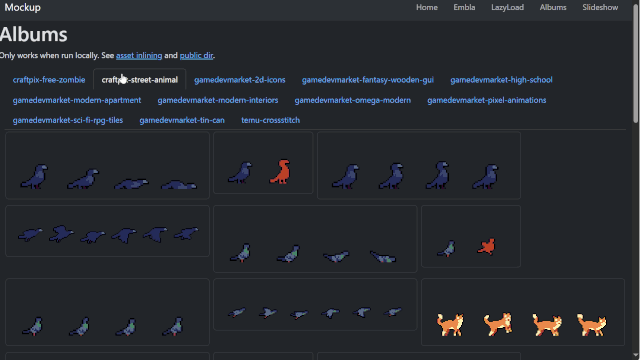Screen dimensions: 640x360
Task: Switch to the craftpix-free-zombie tab
Action: [x=49, y=80]
